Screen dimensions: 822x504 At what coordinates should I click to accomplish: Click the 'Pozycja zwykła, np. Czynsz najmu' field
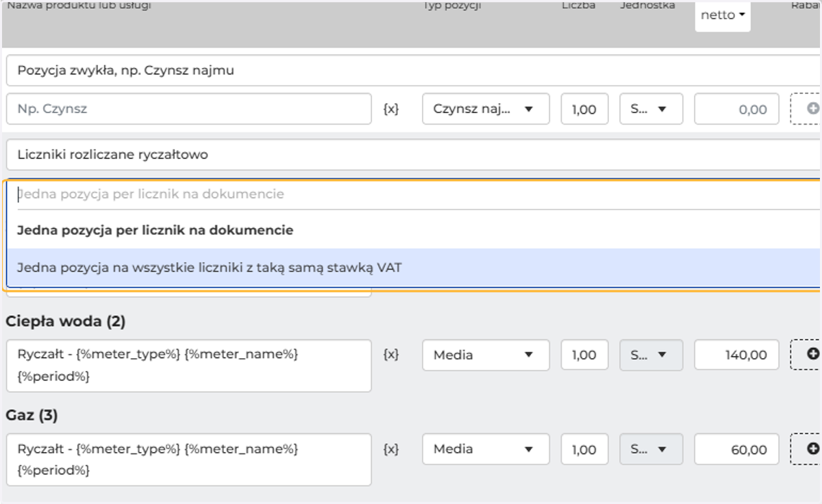coord(413,71)
